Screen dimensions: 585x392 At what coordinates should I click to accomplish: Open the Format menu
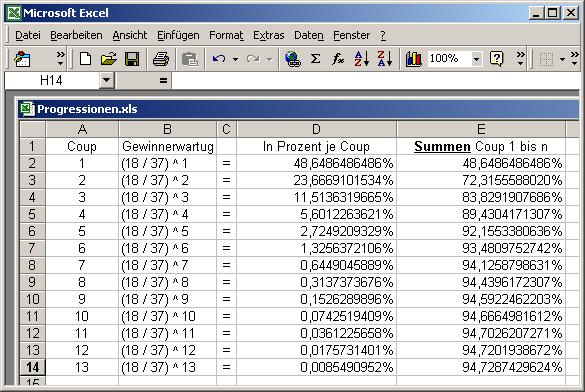[226, 35]
